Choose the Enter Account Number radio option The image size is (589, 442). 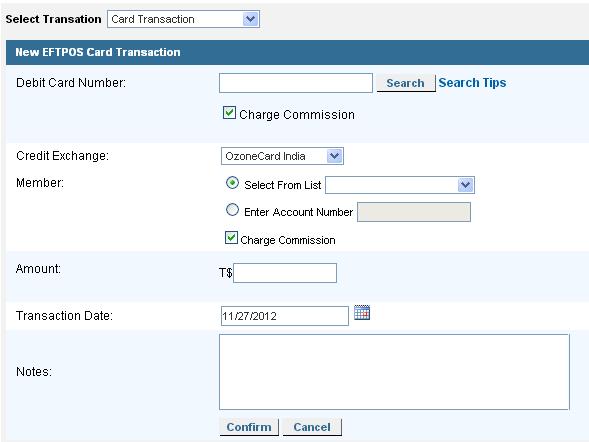(x=232, y=210)
